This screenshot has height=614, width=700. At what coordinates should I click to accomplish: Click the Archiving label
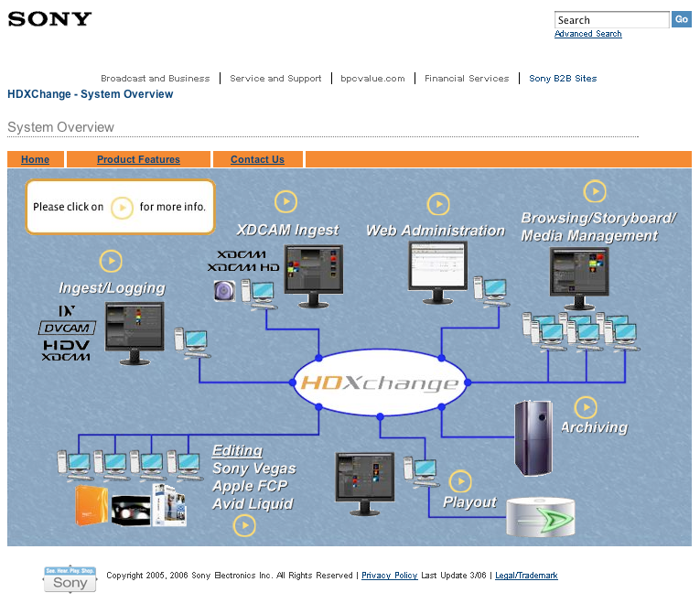(594, 427)
